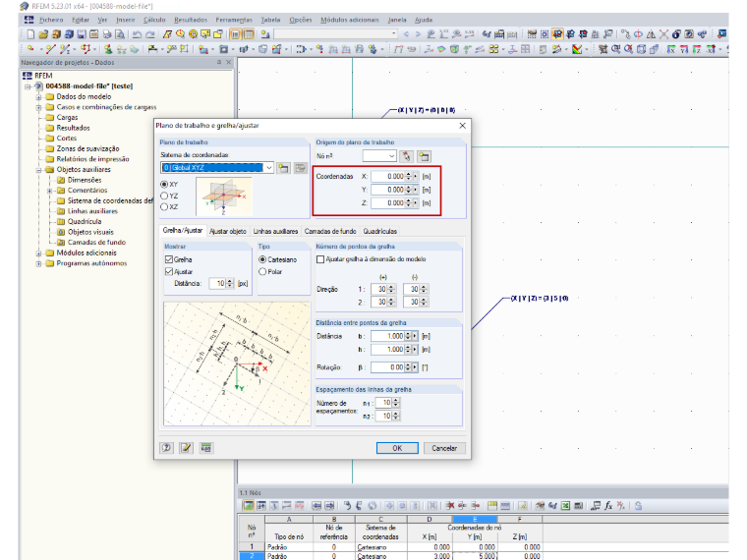Expand Programas autónomos tree node
Image resolution: width=747 pixels, height=560 pixels.
click(38, 263)
